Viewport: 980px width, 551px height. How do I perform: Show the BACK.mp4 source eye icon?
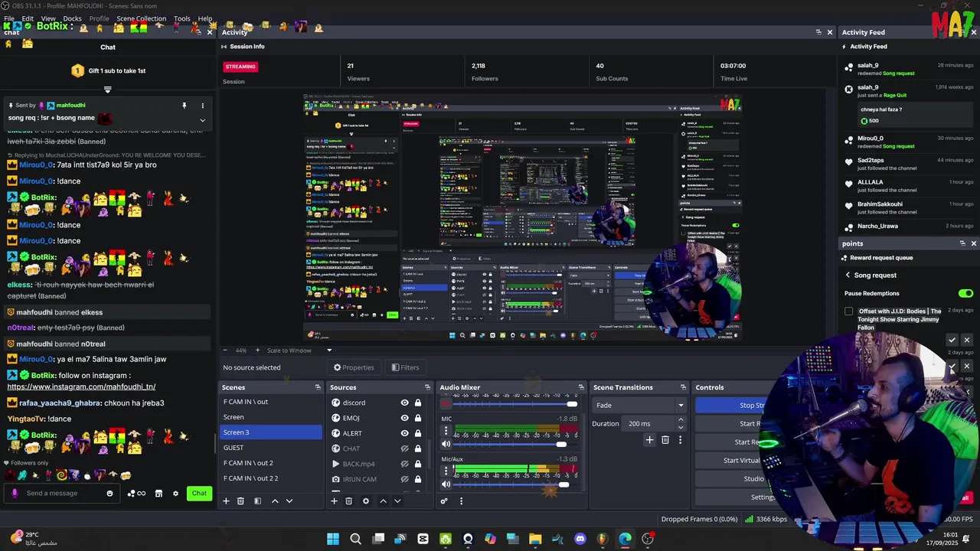pos(404,464)
